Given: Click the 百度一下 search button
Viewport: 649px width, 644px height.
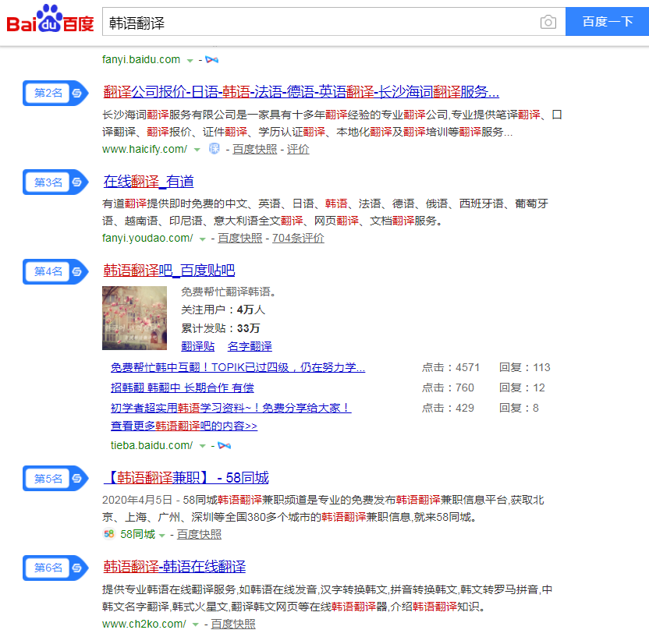Looking at the screenshot, I should (607, 22).
